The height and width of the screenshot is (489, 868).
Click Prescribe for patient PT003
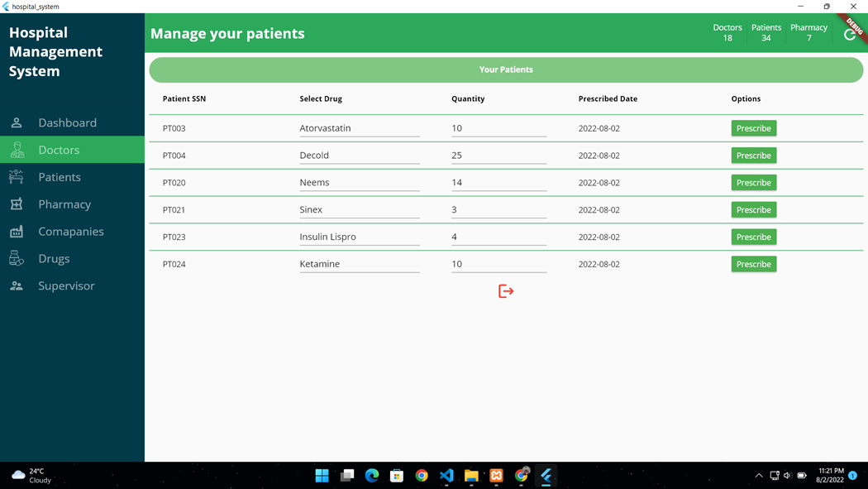click(x=753, y=128)
